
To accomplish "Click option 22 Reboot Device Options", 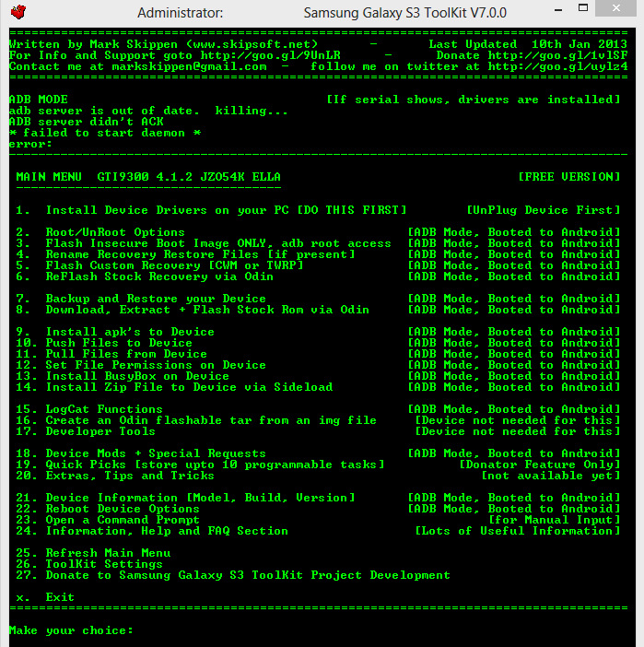I will pos(108,509).
